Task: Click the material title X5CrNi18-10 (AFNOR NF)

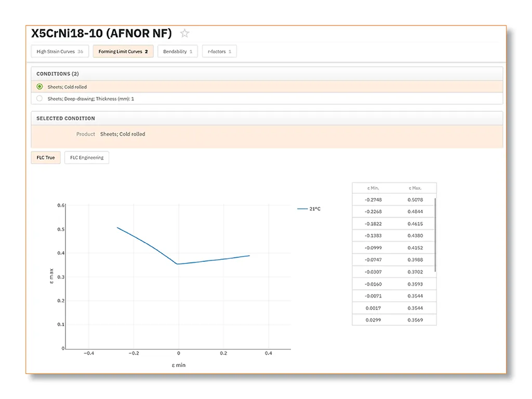Action: 101,33
